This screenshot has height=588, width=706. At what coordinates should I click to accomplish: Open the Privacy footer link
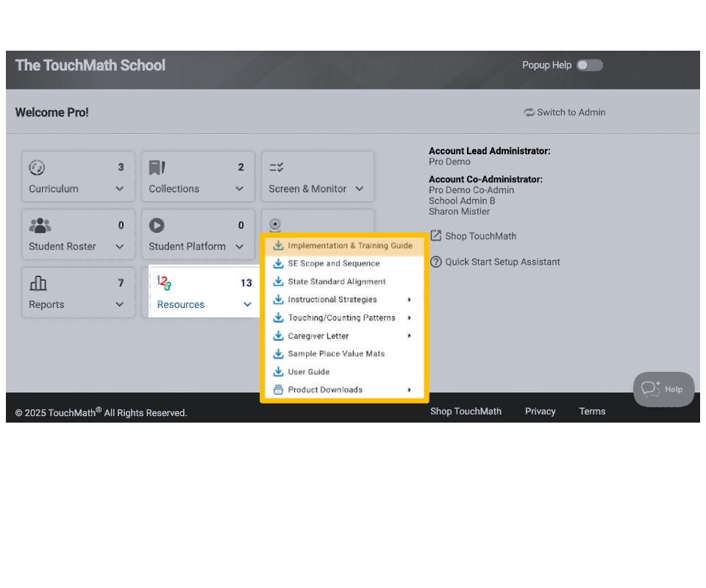point(541,411)
